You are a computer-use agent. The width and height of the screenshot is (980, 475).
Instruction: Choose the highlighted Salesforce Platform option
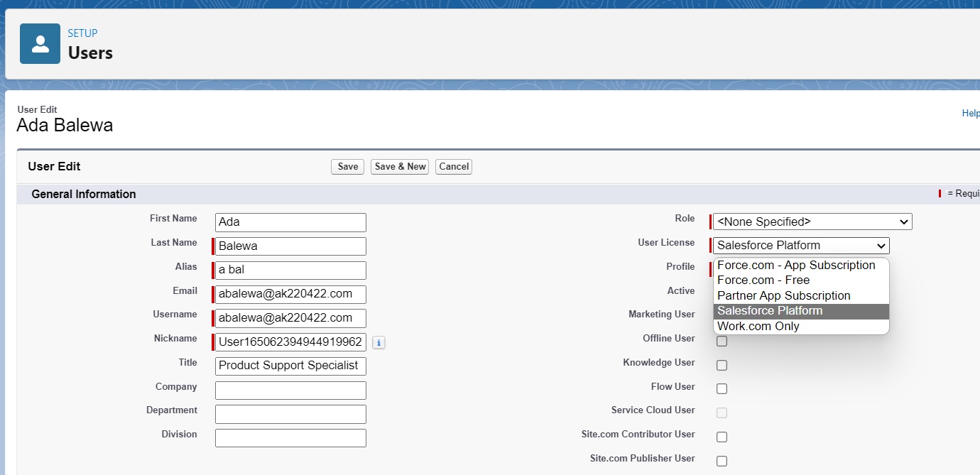(x=770, y=311)
